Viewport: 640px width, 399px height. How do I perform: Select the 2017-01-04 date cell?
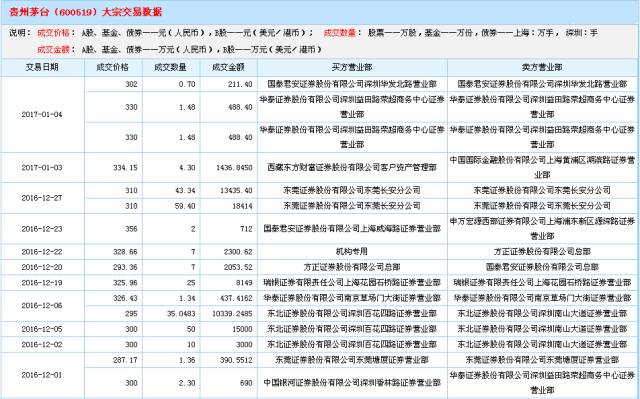pyautogui.click(x=42, y=115)
